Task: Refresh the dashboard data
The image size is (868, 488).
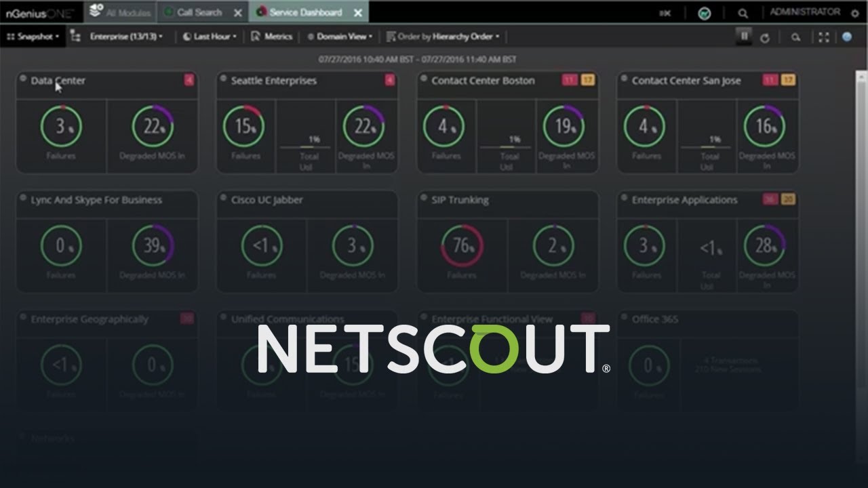Action: 765,38
